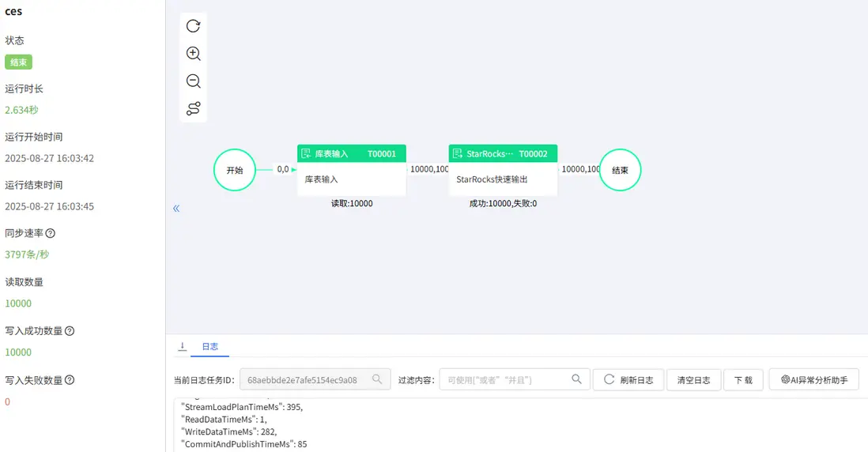Screen dimensions: 868x452
Task: Click the refresh canvas icon
Action: point(193,26)
